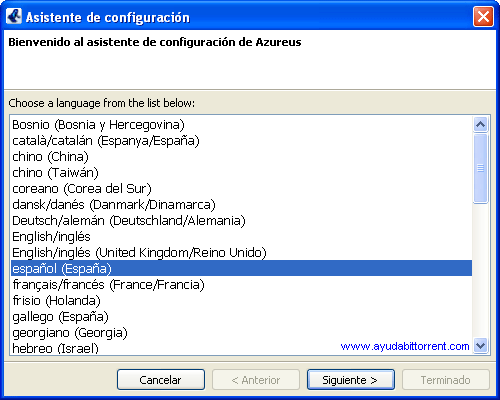Image resolution: width=500 pixels, height=400 pixels.
Task: Click the disabled < Anterior button
Action: pos(256,380)
